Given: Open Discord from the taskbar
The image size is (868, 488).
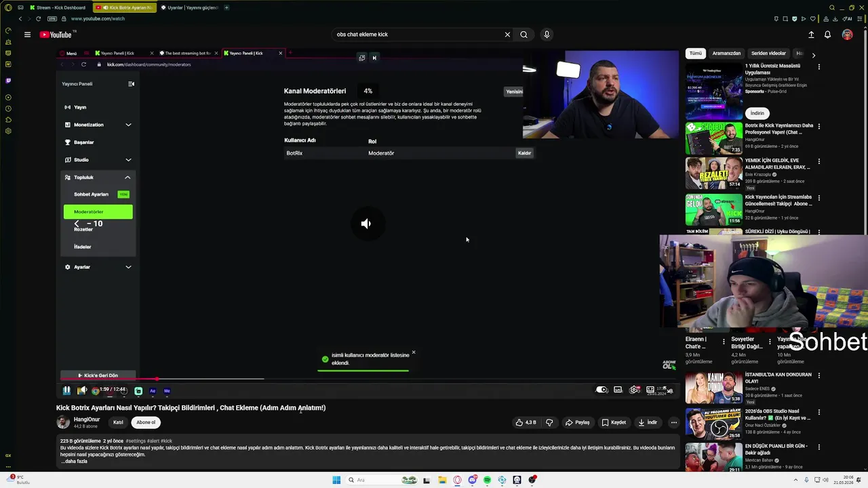Looking at the screenshot, I should coord(472,480).
